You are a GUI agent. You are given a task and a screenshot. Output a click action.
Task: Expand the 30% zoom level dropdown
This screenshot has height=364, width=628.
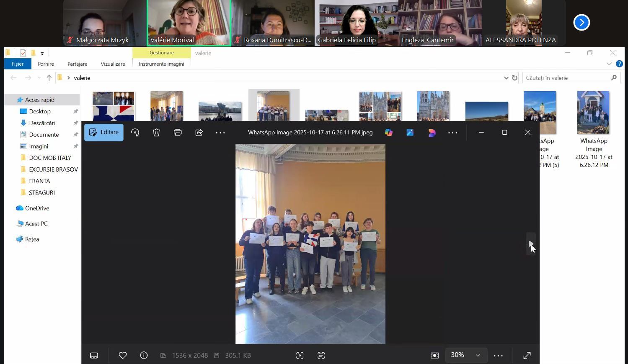[x=478, y=355]
